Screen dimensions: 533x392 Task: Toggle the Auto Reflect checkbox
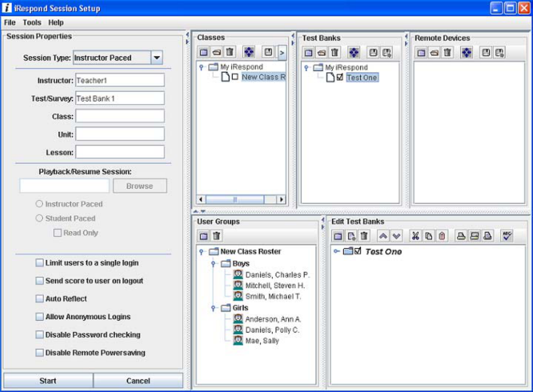[x=40, y=299]
